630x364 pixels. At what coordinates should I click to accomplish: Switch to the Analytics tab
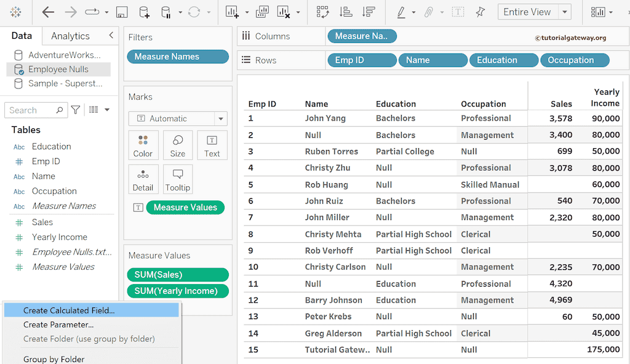pyautogui.click(x=70, y=36)
